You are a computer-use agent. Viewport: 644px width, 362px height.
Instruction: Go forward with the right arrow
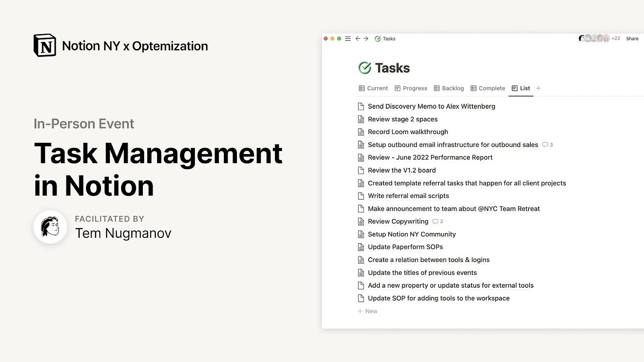pyautogui.click(x=366, y=38)
